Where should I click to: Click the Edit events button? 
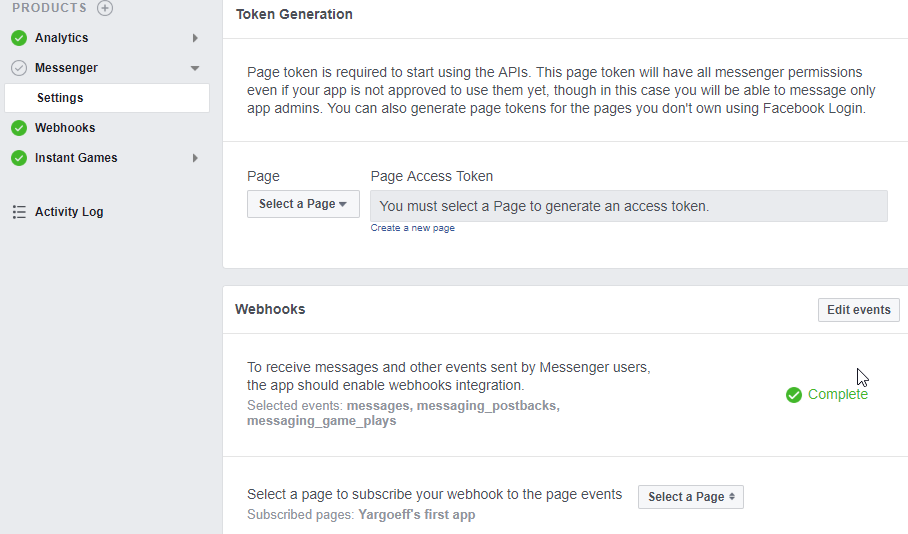click(x=859, y=310)
